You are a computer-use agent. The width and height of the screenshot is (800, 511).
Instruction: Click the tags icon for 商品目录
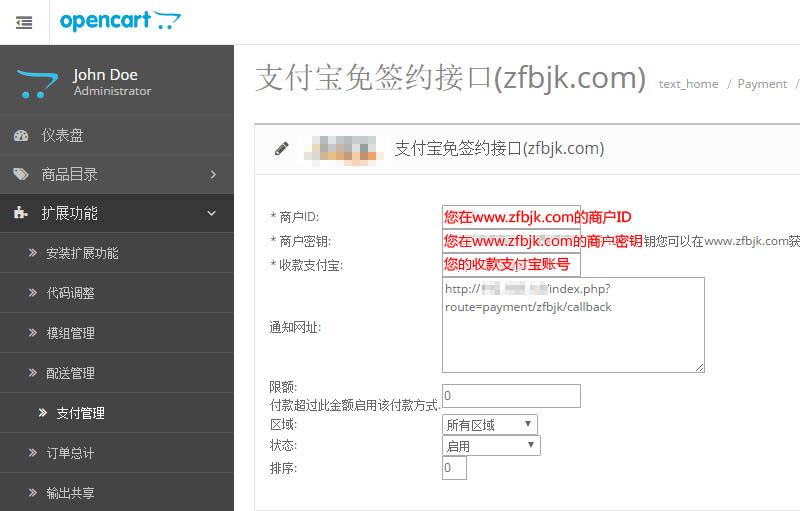[21, 174]
